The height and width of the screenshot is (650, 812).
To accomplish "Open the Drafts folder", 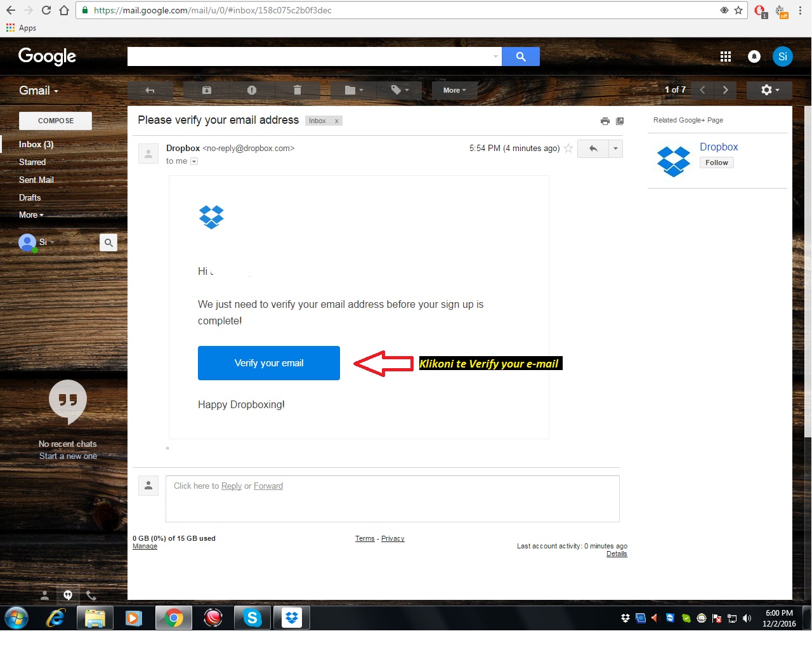I will click(30, 198).
